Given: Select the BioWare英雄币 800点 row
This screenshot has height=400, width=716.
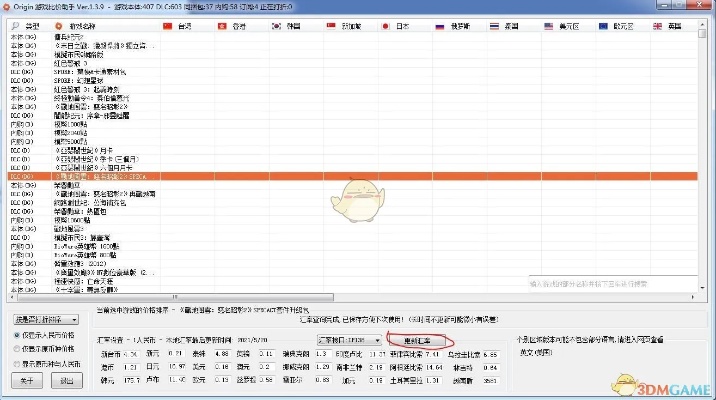Looking at the screenshot, I should tap(353, 255).
